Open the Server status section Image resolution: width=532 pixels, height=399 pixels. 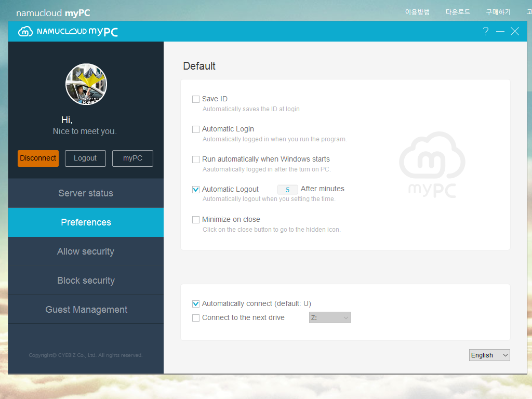coord(86,193)
